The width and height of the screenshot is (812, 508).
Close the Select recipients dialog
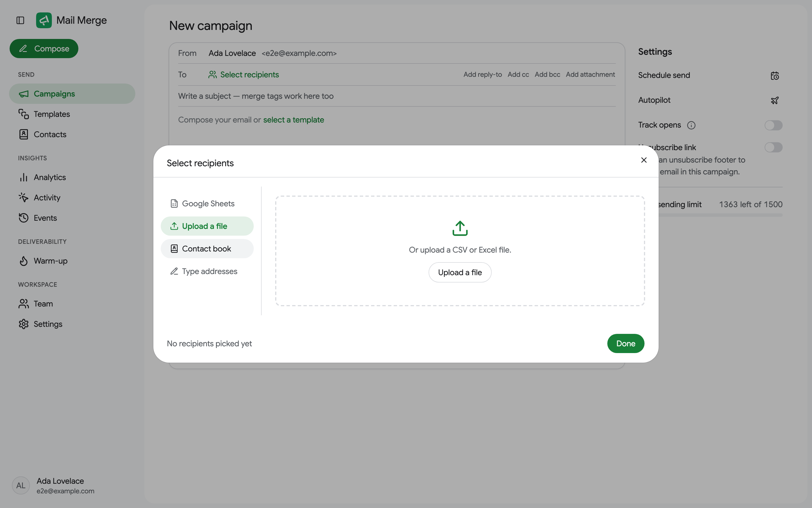(644, 160)
